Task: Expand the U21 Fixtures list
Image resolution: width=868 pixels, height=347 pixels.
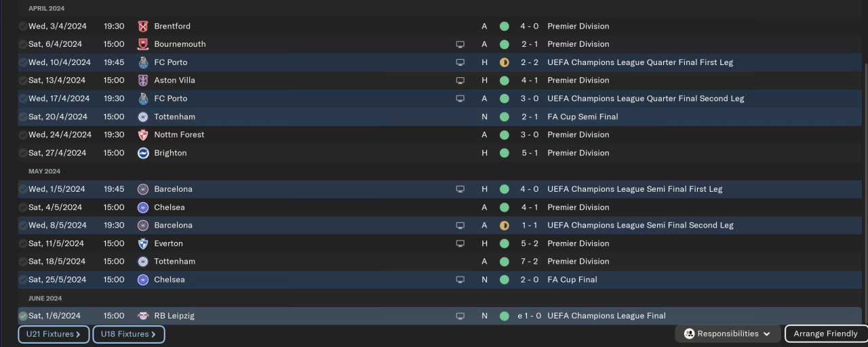Action: tap(54, 334)
